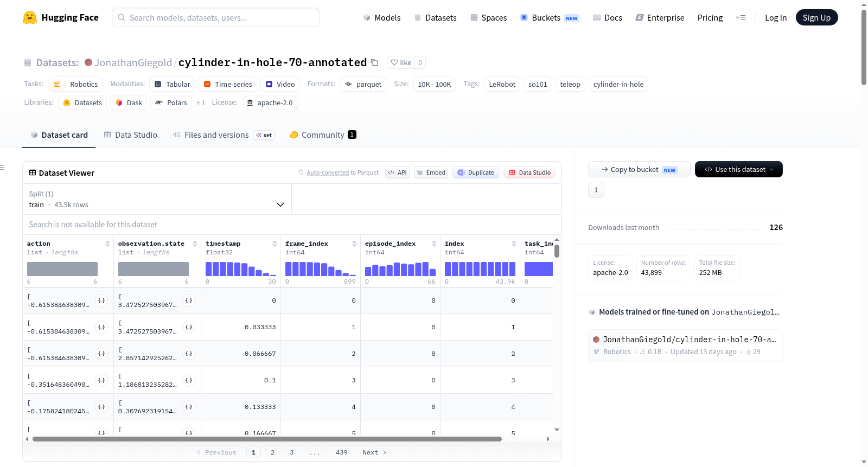The height and width of the screenshot is (467, 868).
Task: Click the Robotics task tag
Action: 75,84
